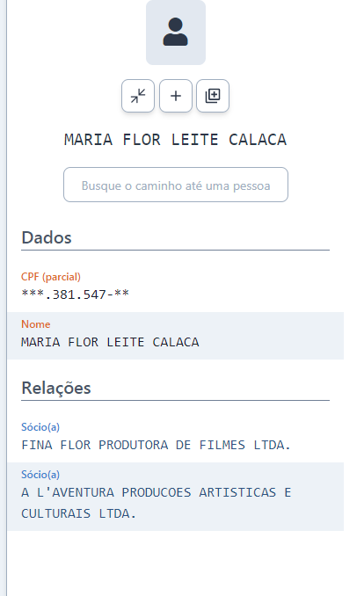Click the Relações section heading
This screenshot has height=596, width=364.
(56, 388)
